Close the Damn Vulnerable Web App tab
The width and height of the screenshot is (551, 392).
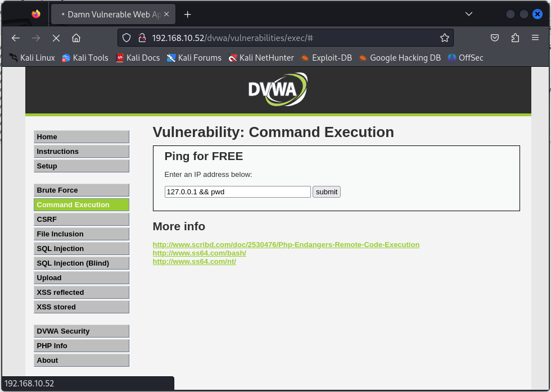click(166, 14)
